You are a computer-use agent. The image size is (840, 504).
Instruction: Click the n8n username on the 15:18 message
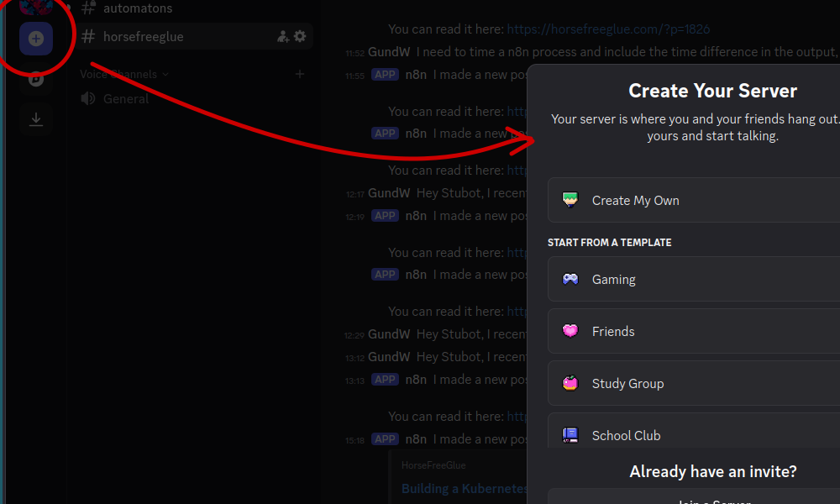[416, 439]
